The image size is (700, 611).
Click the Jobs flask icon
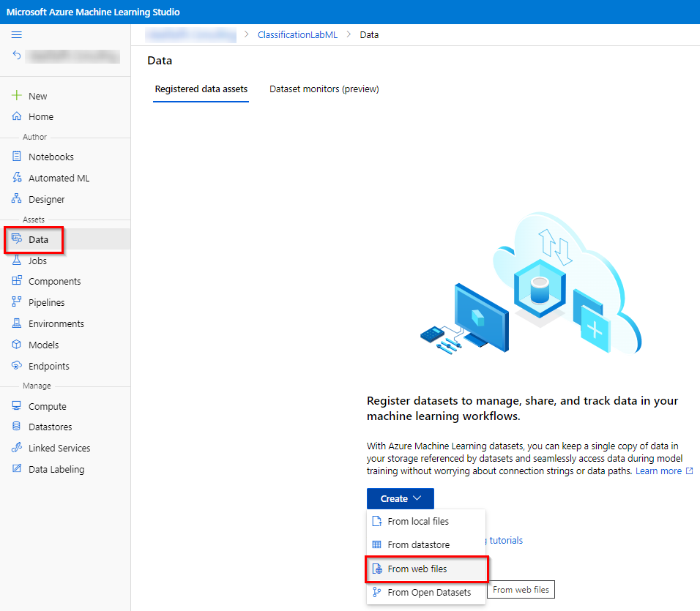point(17,260)
